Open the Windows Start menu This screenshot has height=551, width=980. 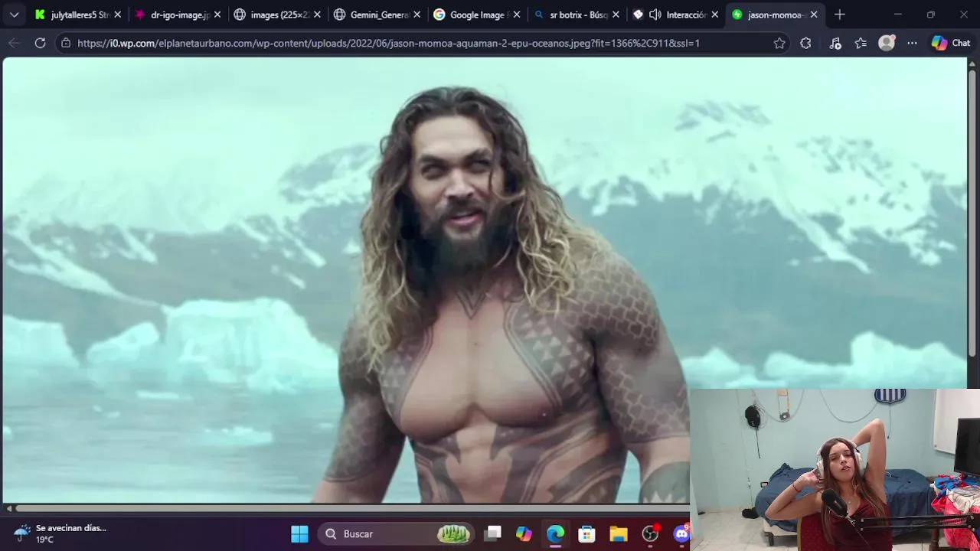point(299,533)
